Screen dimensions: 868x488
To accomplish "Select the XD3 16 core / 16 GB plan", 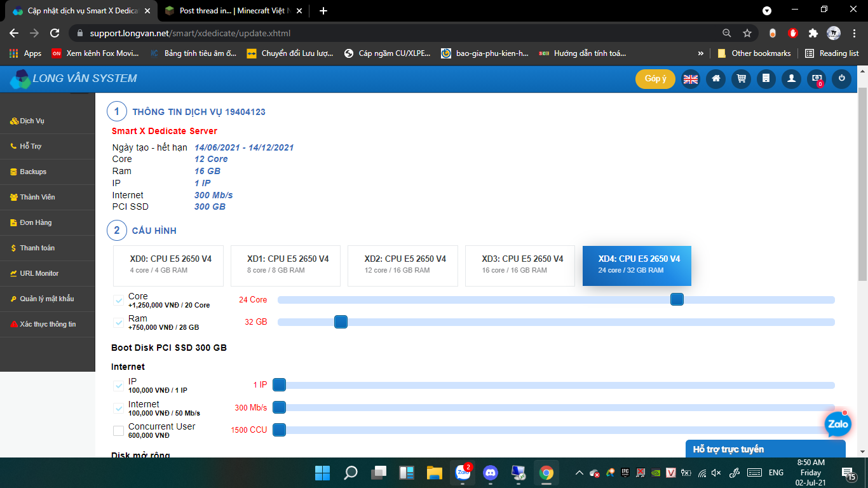I will [520, 266].
